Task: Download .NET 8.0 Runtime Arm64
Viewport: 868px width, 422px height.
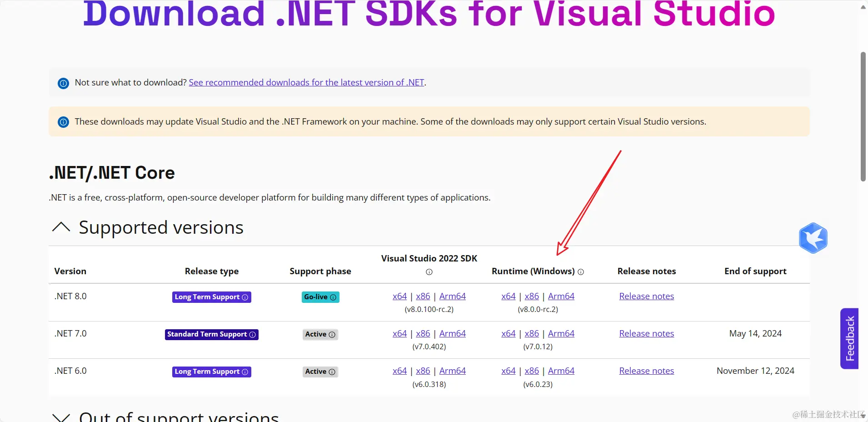Action: pyautogui.click(x=561, y=296)
